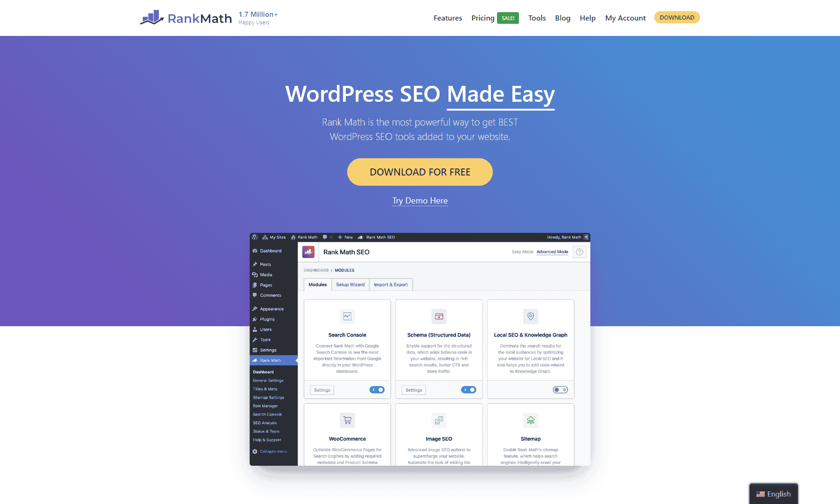Switch to the Setup Wizard tab
Screen dimensions: 840x504
pos(350,285)
